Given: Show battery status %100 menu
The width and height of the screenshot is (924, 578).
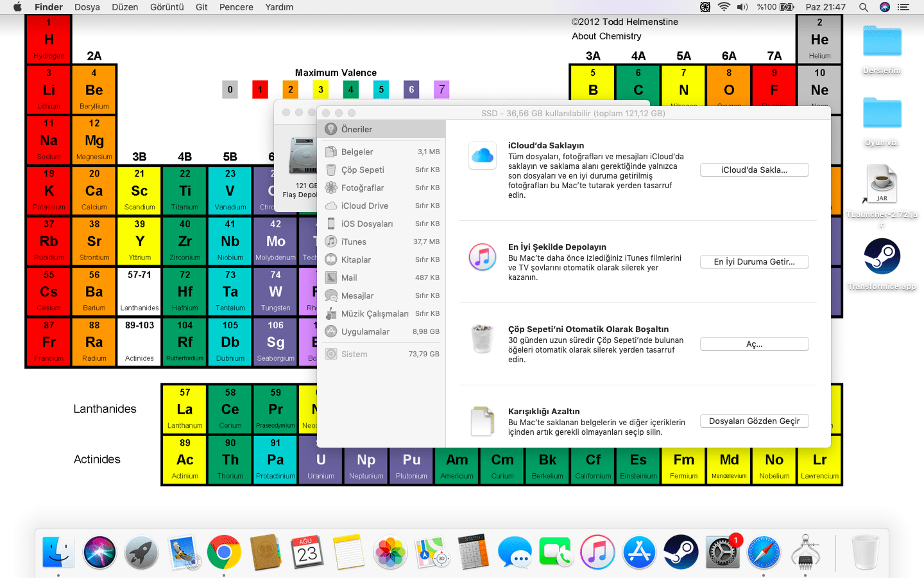Looking at the screenshot, I should click(775, 7).
